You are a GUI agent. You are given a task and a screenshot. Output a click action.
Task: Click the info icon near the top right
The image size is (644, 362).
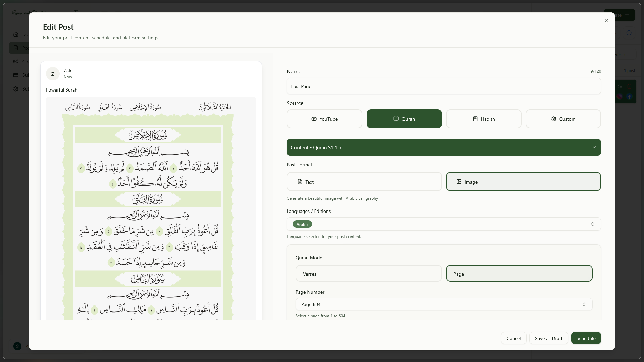click(x=629, y=33)
